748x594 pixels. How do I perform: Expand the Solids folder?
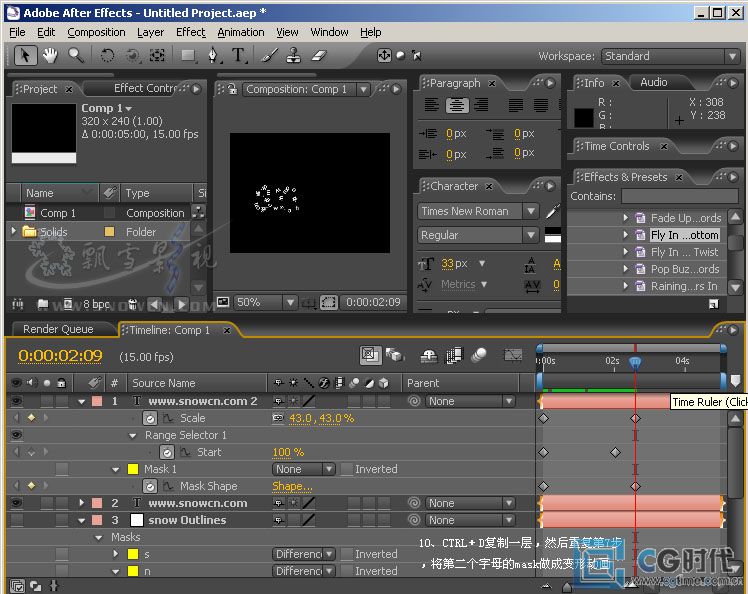[14, 231]
